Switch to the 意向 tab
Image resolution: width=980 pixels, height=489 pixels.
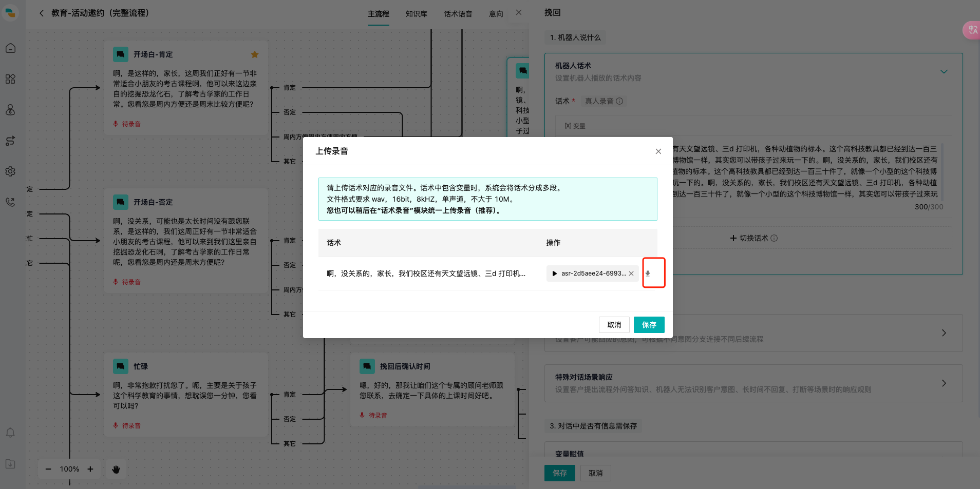[x=496, y=14]
